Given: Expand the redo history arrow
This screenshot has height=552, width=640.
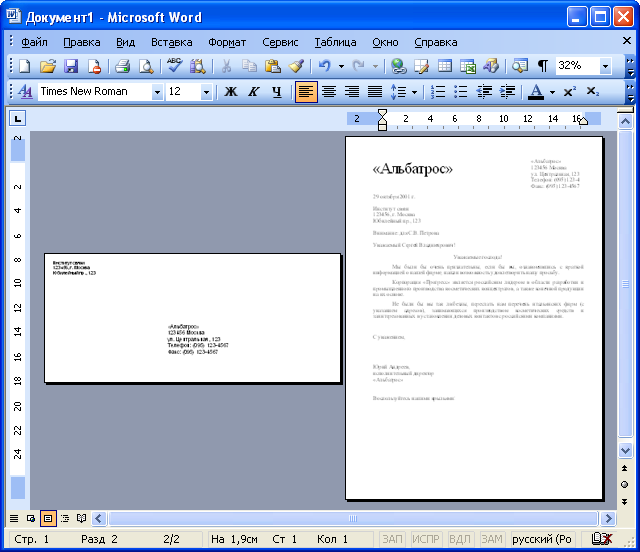Looking at the screenshot, I should (375, 66).
